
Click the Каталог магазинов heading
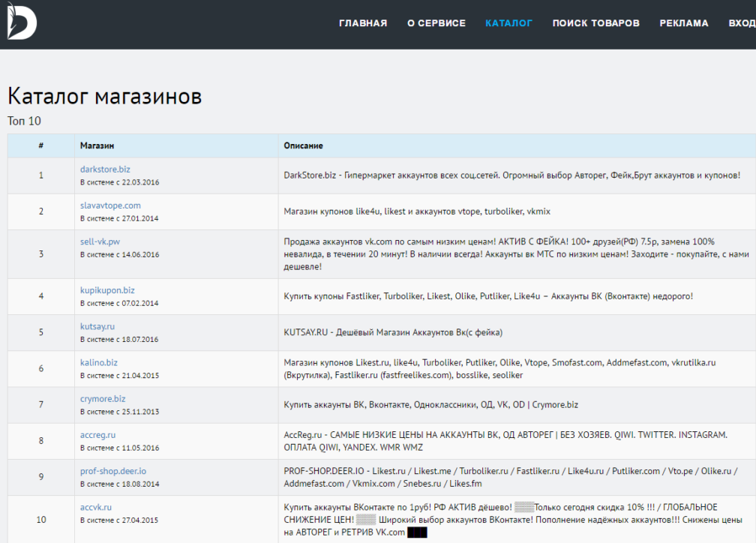tap(105, 96)
